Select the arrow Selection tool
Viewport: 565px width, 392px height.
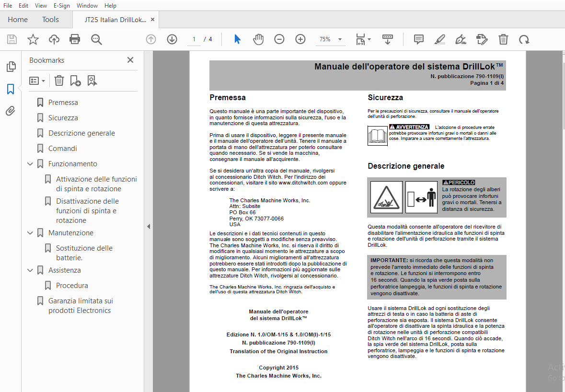(237, 39)
